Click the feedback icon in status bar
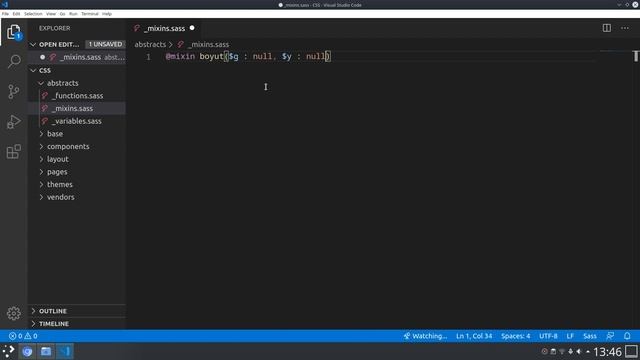The height and width of the screenshot is (360, 640). [610, 336]
